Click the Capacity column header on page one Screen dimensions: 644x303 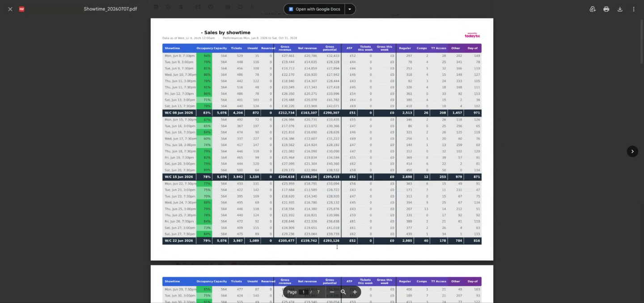(220, 48)
